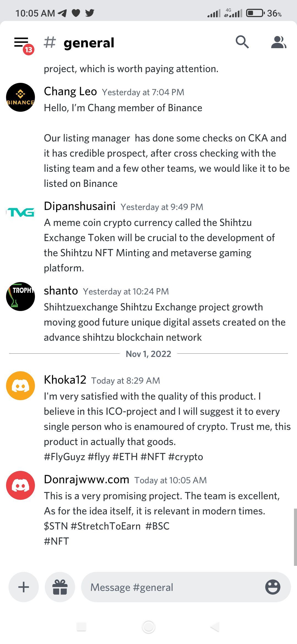This screenshot has height=644, width=297.
Task: Tap Dipanshusaini's TVG avatar
Action: coord(21,212)
